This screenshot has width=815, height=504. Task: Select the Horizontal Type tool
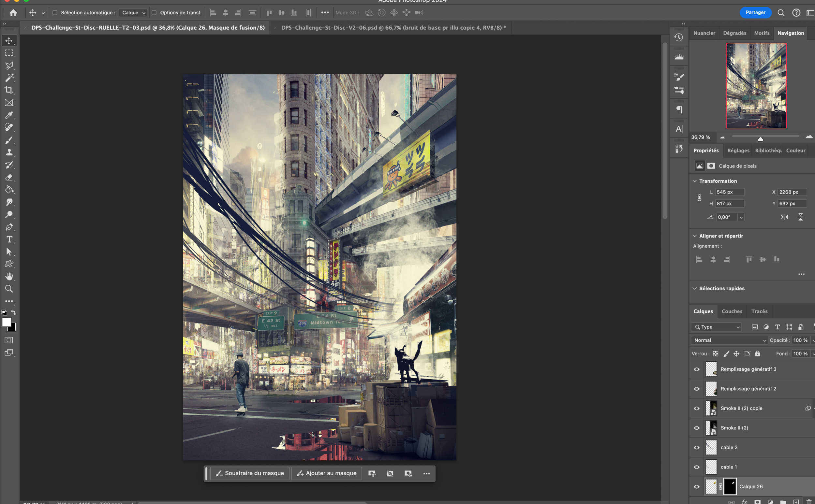pyautogui.click(x=9, y=239)
